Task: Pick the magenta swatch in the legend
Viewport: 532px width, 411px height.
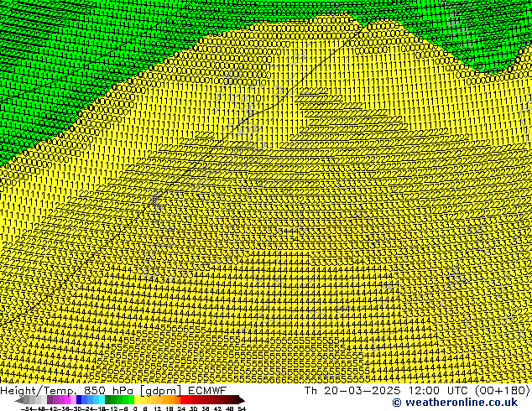Action: point(64,400)
